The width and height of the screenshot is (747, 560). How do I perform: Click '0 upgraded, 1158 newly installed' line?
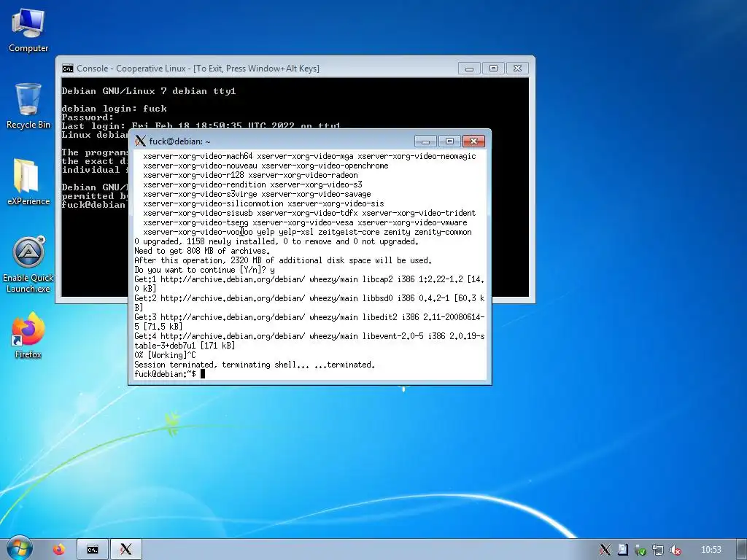[276, 241]
